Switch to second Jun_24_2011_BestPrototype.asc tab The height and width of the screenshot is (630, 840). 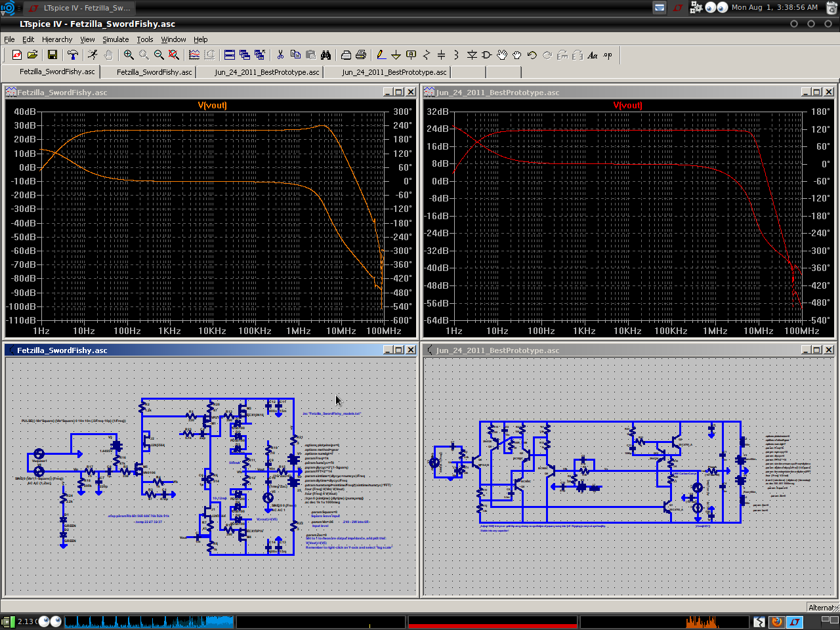pyautogui.click(x=388, y=72)
